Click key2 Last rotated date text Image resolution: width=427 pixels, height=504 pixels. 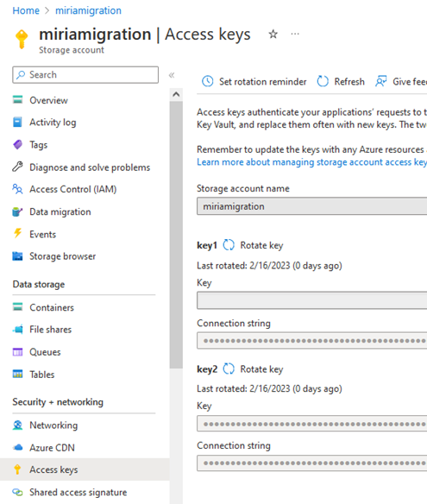pyautogui.click(x=269, y=389)
